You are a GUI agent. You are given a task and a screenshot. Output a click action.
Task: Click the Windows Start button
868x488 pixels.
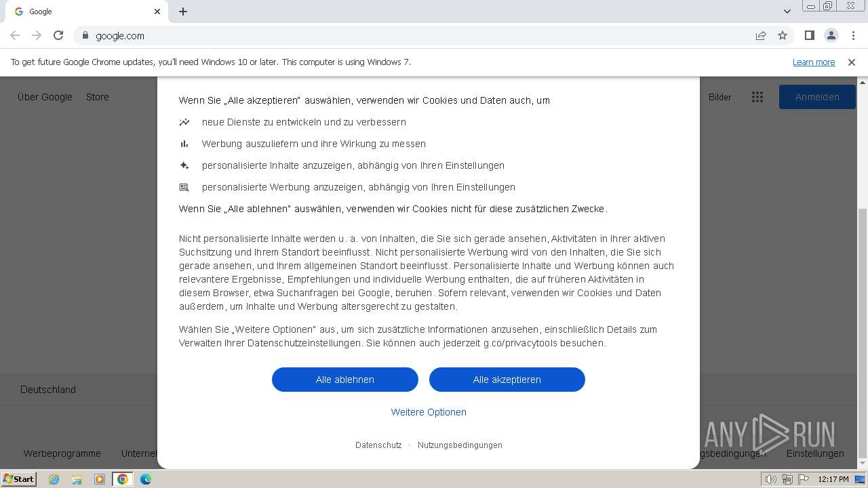coord(18,479)
